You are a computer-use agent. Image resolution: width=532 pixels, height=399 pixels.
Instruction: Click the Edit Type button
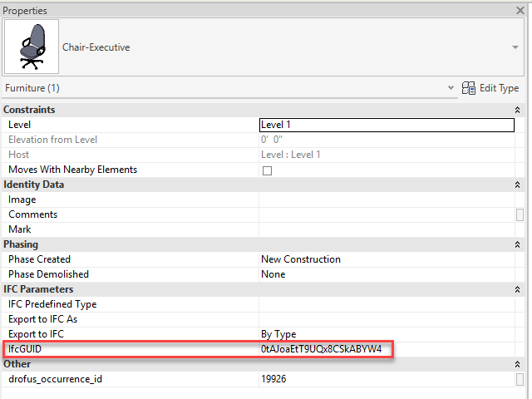tap(498, 88)
